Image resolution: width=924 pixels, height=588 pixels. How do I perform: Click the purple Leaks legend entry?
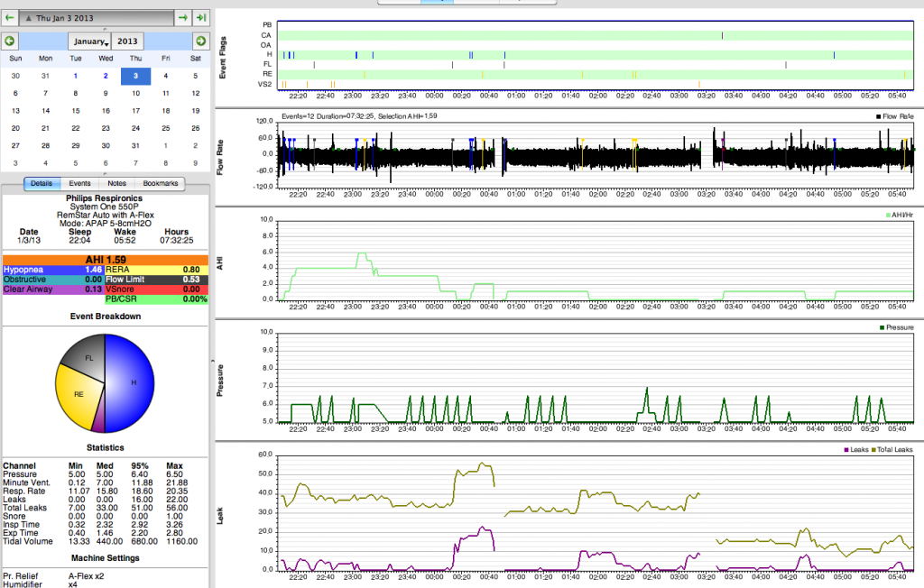(856, 449)
